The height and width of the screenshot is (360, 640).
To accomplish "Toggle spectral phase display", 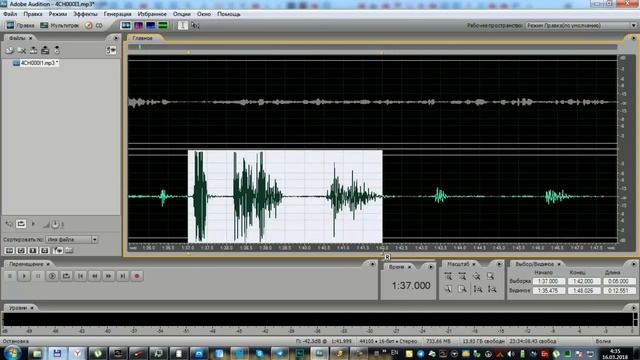I will click(163, 25).
